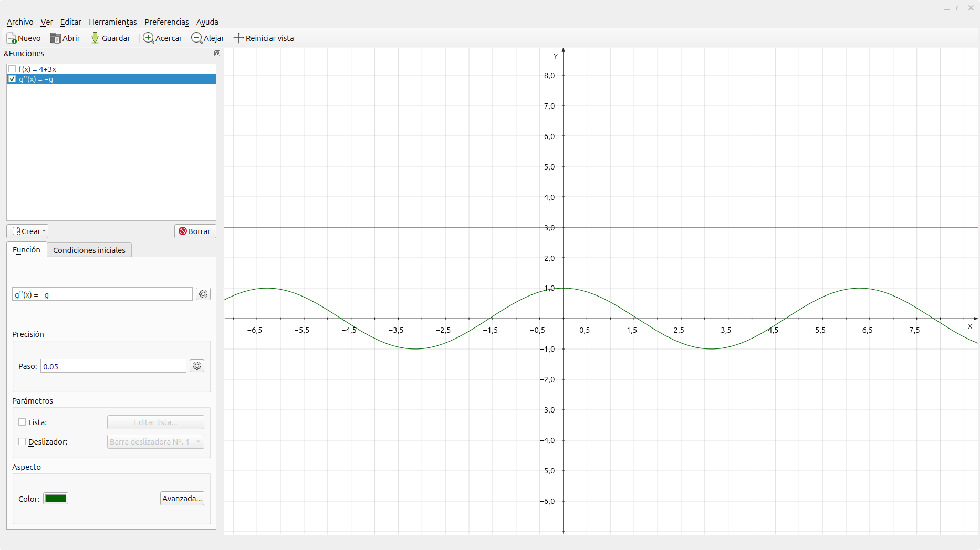Click the Avanzada... appearance button
The height and width of the screenshot is (550, 980).
(x=182, y=499)
